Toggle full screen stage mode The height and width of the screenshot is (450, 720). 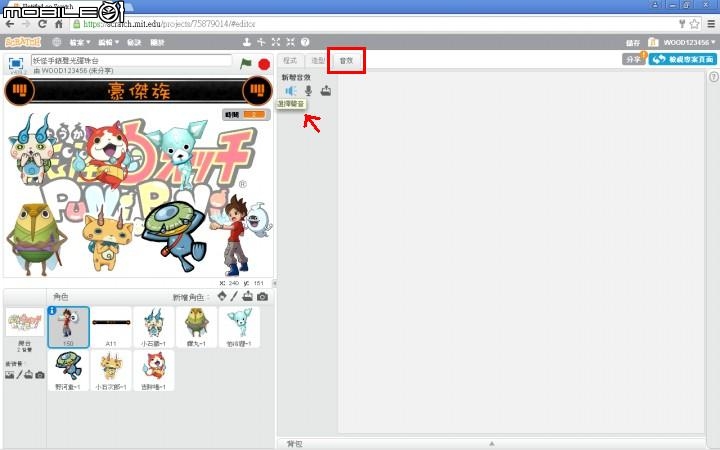pyautogui.click(x=16, y=63)
